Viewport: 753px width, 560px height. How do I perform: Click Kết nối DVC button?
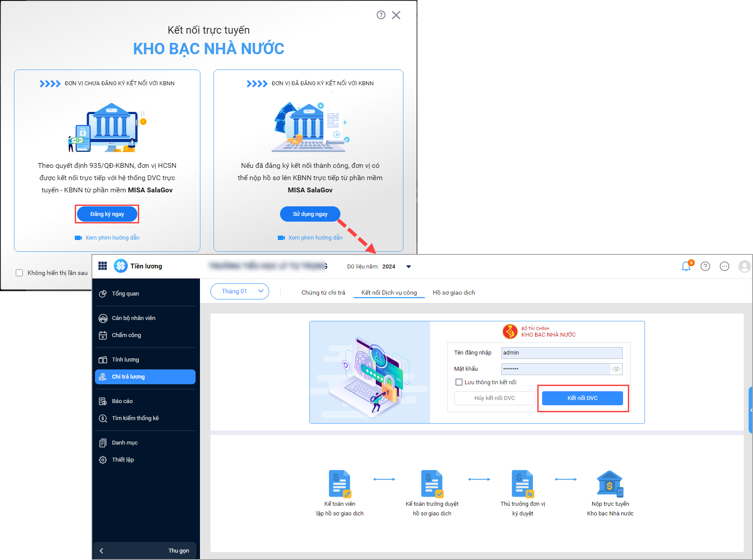[582, 398]
